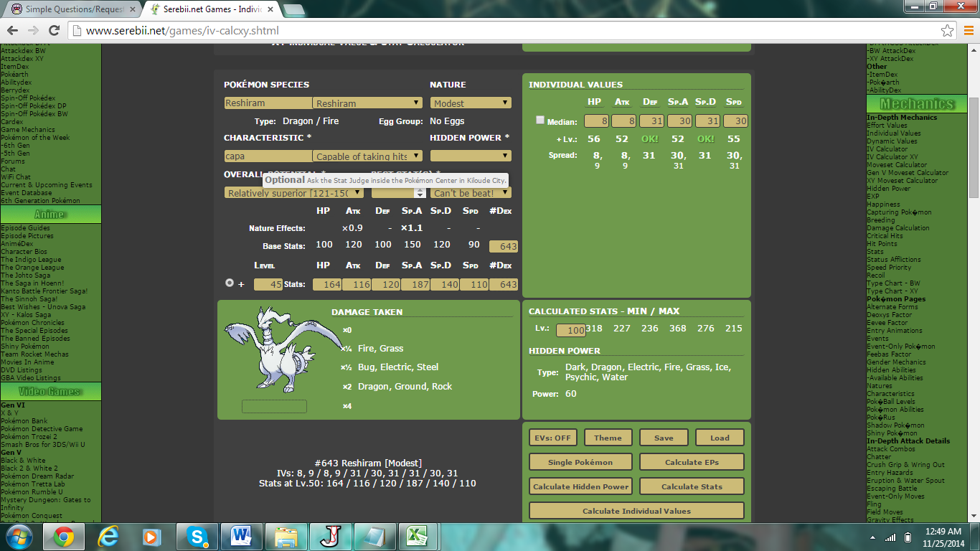Click the Calculate Stats button
The height and width of the screenshot is (551, 980).
pos(692,486)
